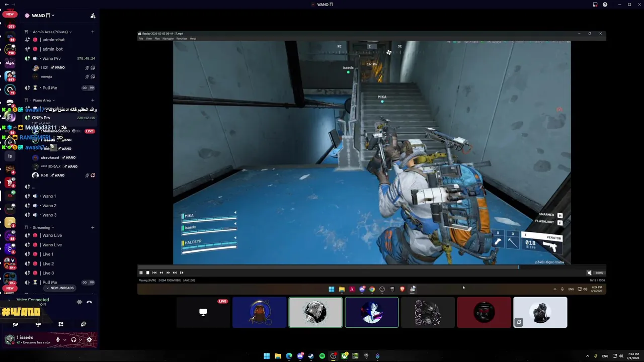Open the Discord help icon in the title bar
Viewport: 644px width, 362px height.
(x=605, y=5)
